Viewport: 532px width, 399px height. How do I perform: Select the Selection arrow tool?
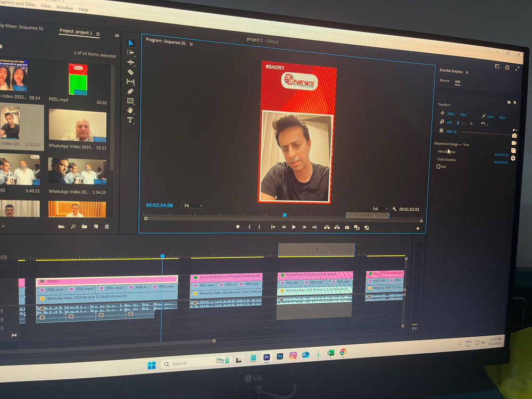[x=131, y=43]
